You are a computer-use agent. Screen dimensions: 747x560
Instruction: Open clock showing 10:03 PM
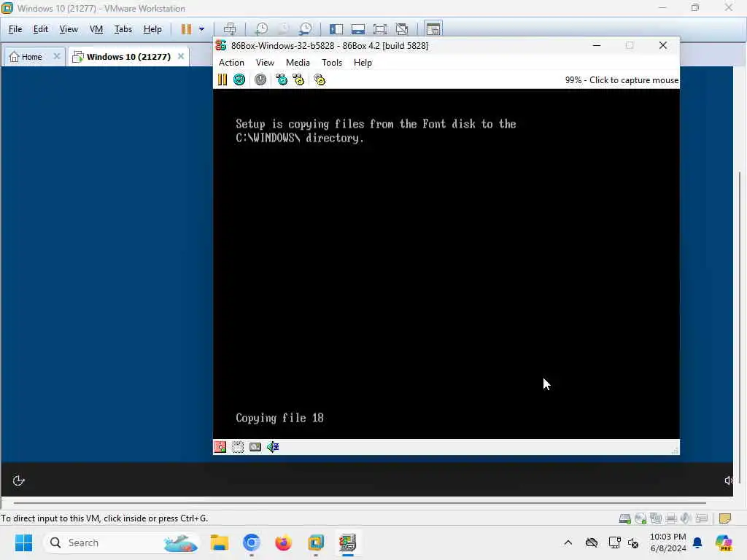(668, 542)
